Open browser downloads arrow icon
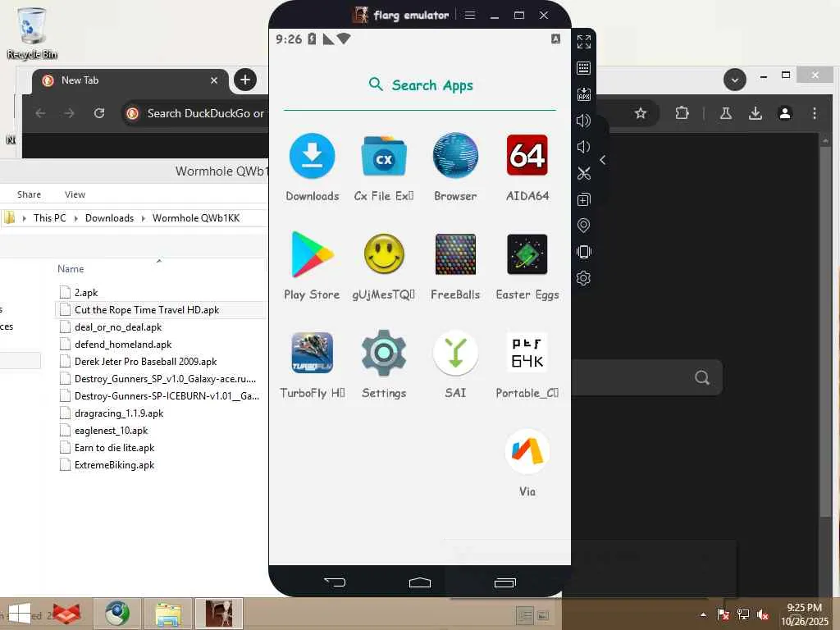 click(x=756, y=113)
